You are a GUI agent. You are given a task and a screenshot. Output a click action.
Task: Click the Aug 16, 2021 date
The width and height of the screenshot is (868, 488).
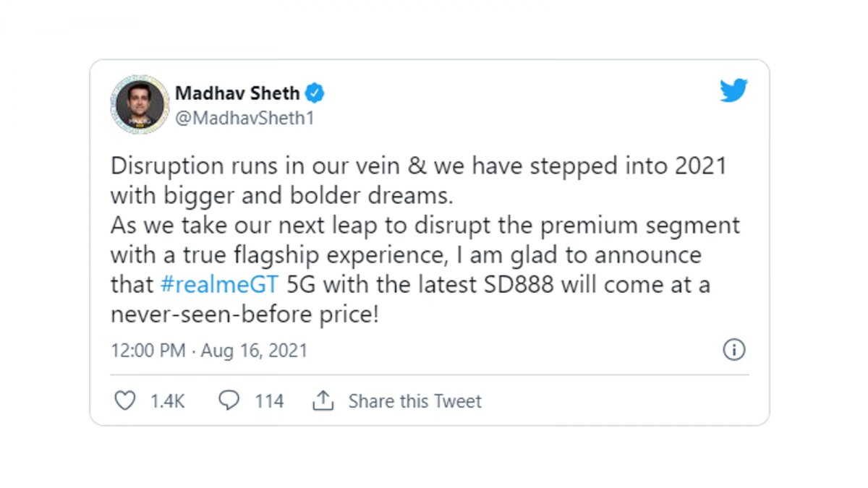(x=254, y=351)
